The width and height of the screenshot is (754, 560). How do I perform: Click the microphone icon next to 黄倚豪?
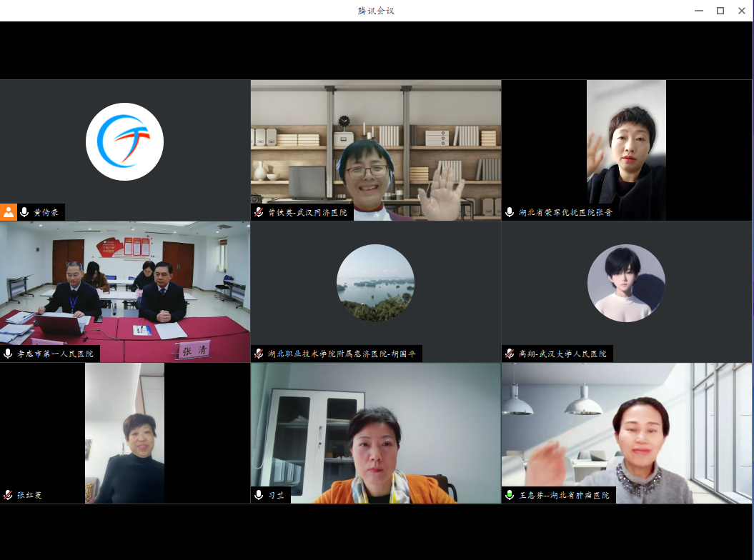(x=25, y=212)
